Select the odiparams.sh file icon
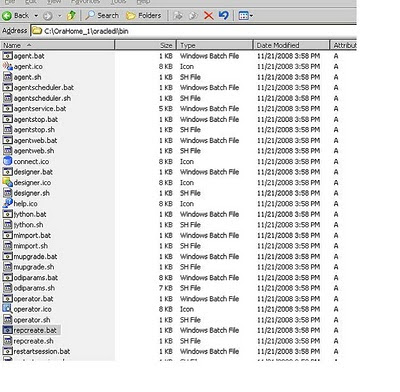 coord(8,288)
